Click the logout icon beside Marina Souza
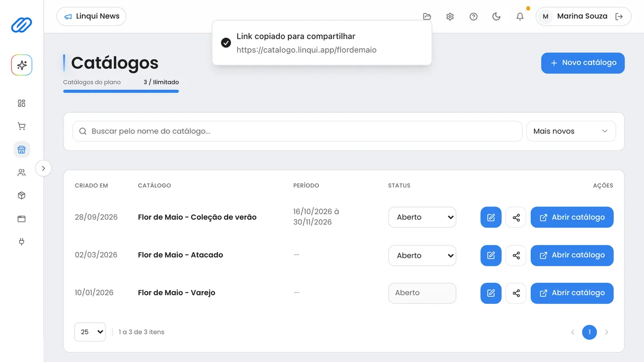This screenshot has height=362, width=644. (x=619, y=16)
